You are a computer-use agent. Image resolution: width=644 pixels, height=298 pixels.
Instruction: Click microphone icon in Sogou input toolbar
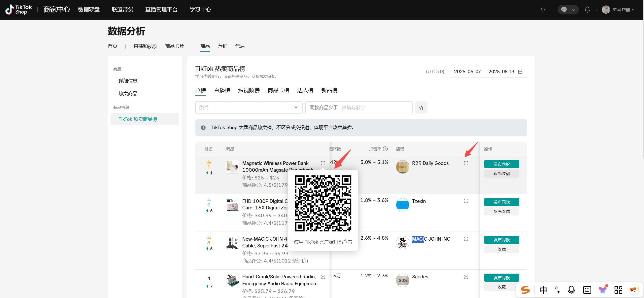(x=571, y=290)
